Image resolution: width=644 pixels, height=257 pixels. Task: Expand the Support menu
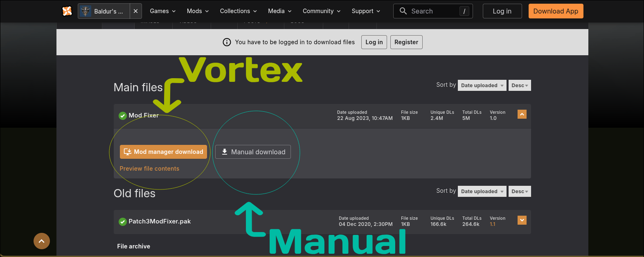[x=366, y=11]
